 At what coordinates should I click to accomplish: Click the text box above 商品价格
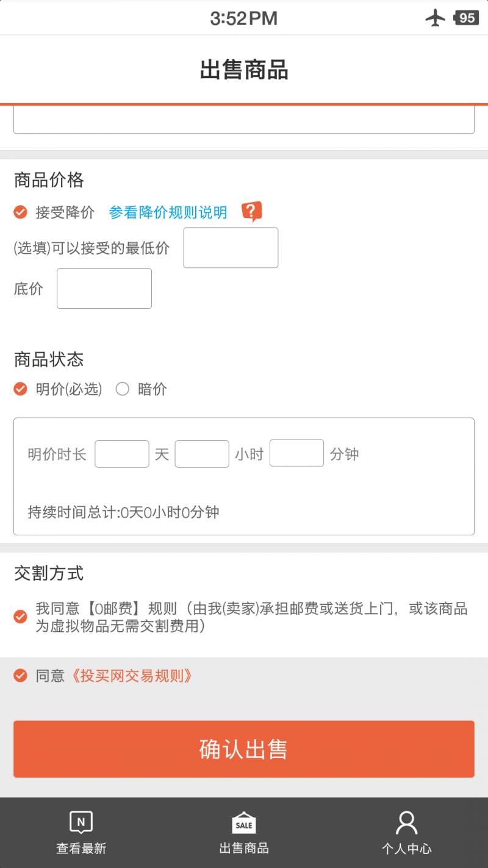[x=244, y=120]
